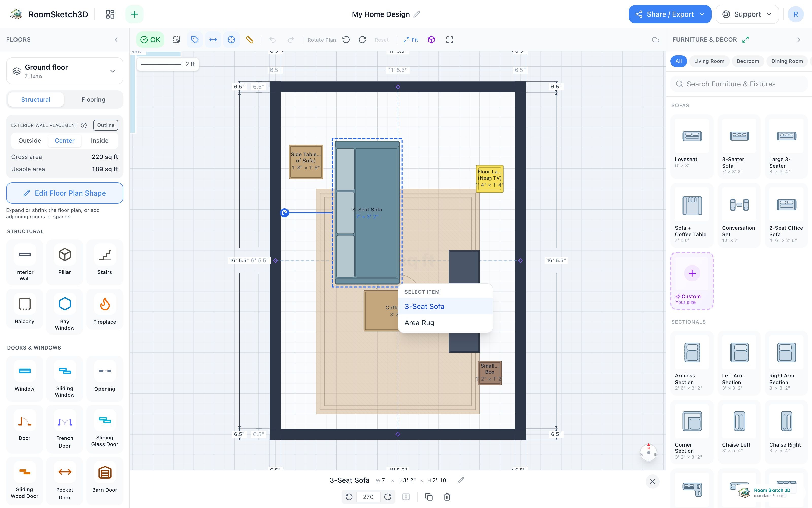Open the projects dashboard grid icon
This screenshot has width=812, height=508.
coord(110,14)
